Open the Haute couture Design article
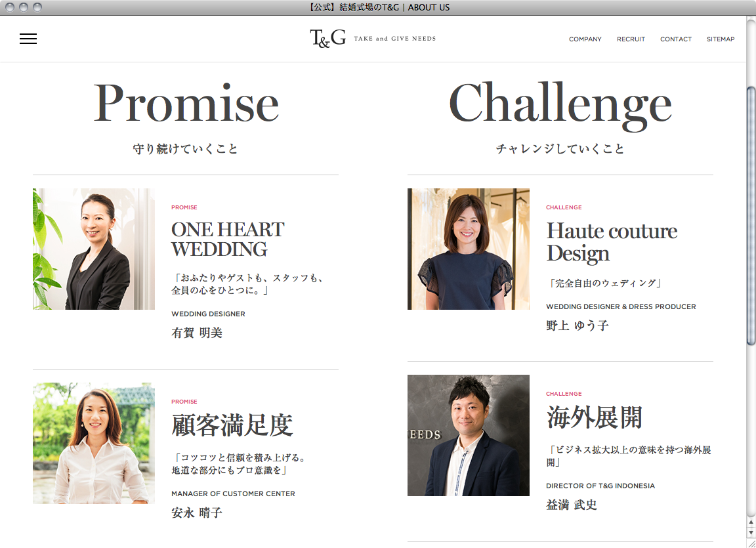Screen dimensions: 756x548 (612, 242)
